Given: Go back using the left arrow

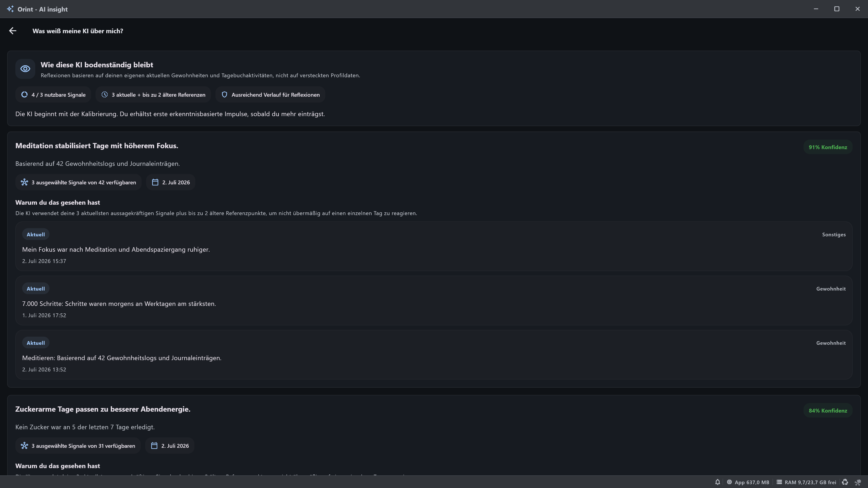Looking at the screenshot, I should tap(13, 31).
